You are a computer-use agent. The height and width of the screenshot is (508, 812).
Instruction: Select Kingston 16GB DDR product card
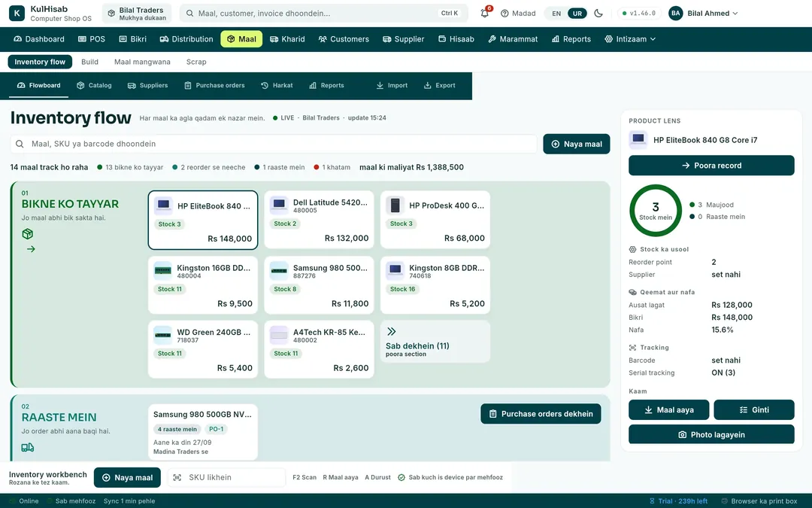pyautogui.click(x=203, y=285)
